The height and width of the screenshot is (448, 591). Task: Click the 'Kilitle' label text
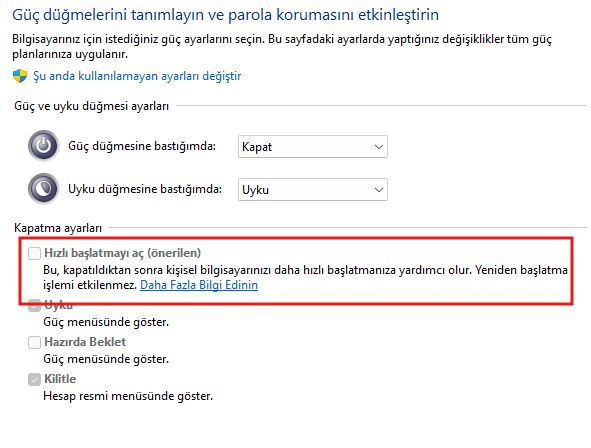[60, 379]
